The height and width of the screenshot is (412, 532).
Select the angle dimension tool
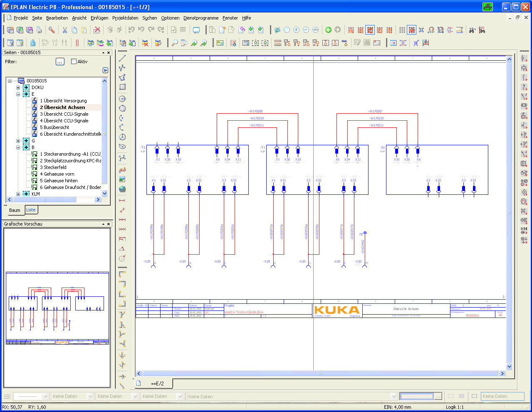tap(122, 248)
